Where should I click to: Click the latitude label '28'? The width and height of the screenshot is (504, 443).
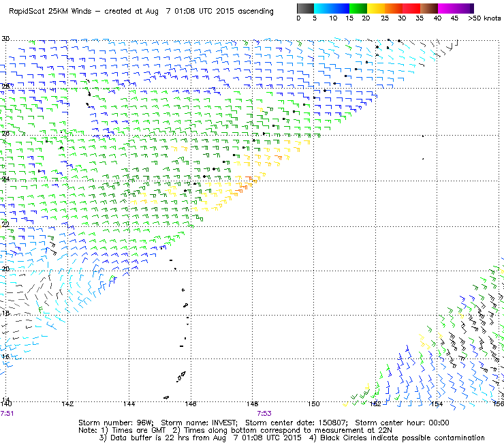tap(5, 87)
